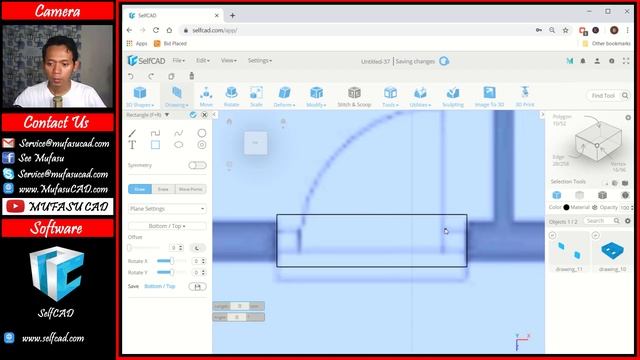Open the View menu
The height and width of the screenshot is (360, 640).
point(229,60)
